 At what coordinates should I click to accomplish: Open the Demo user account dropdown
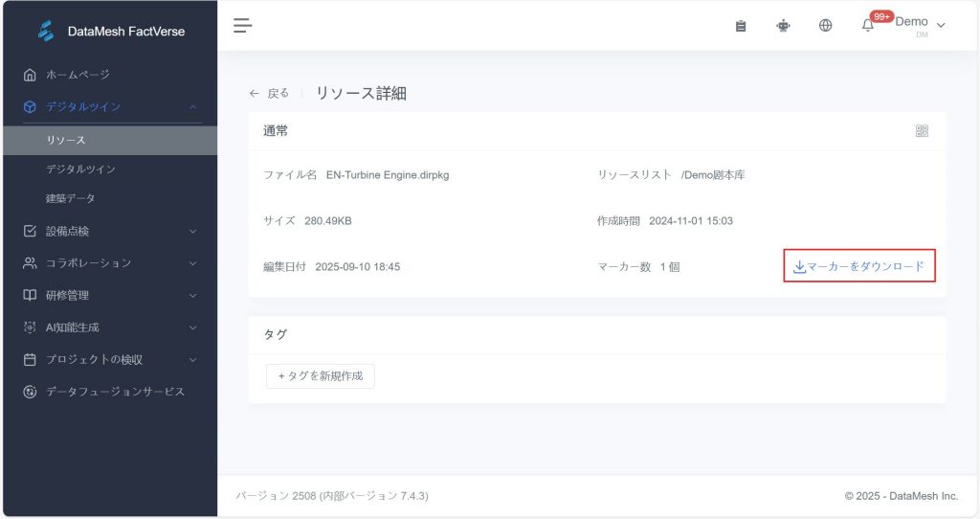coord(919,24)
